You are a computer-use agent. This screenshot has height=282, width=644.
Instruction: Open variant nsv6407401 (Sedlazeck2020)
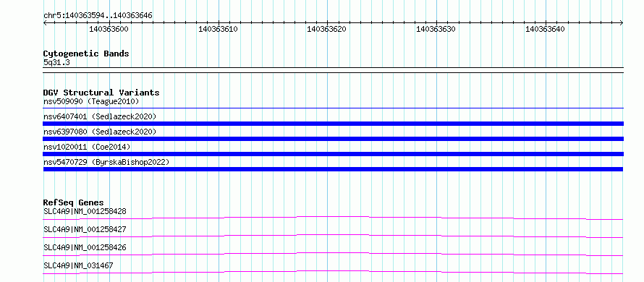click(x=100, y=116)
